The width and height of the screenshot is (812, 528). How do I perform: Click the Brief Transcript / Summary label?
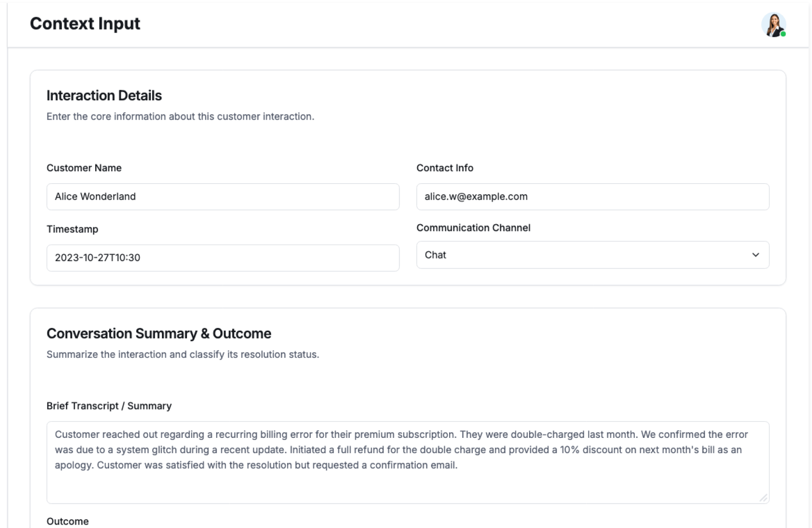(109, 406)
